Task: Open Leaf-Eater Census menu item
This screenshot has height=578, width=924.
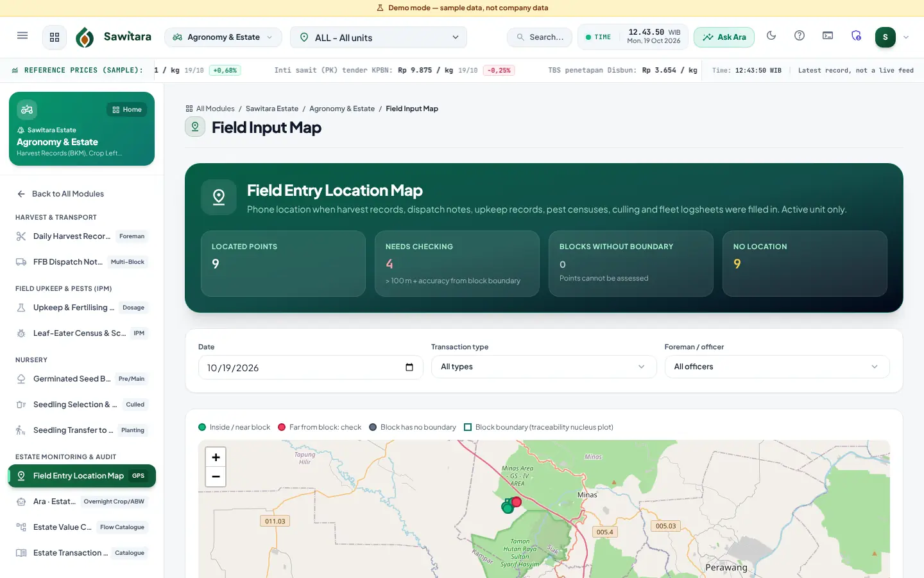Action: 82,333
